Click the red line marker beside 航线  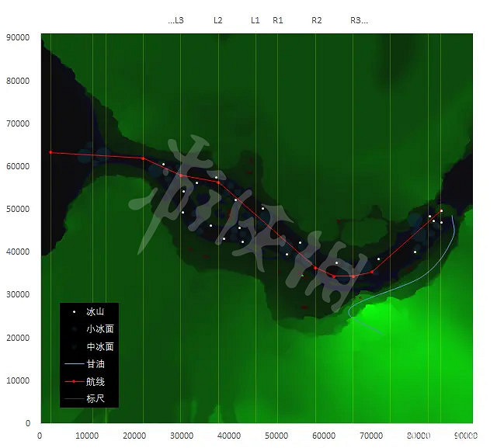pos(74,381)
